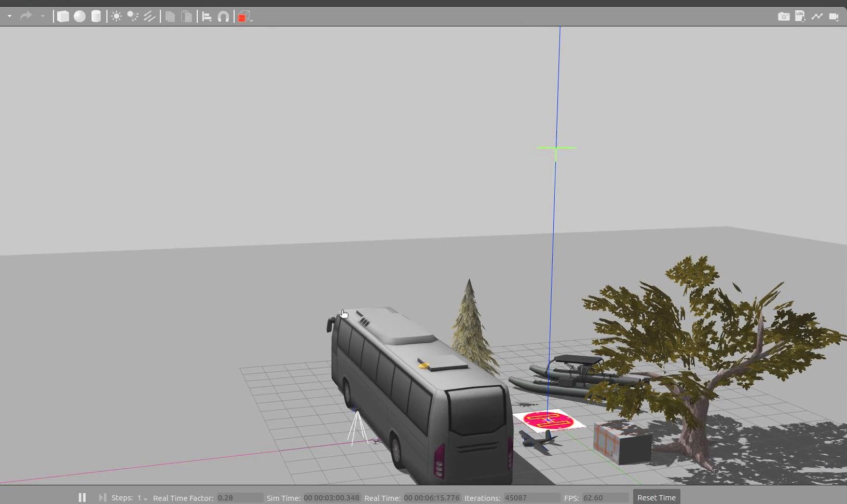This screenshot has width=847, height=504.
Task: Click the Iterations value 45087
Action: (532, 498)
